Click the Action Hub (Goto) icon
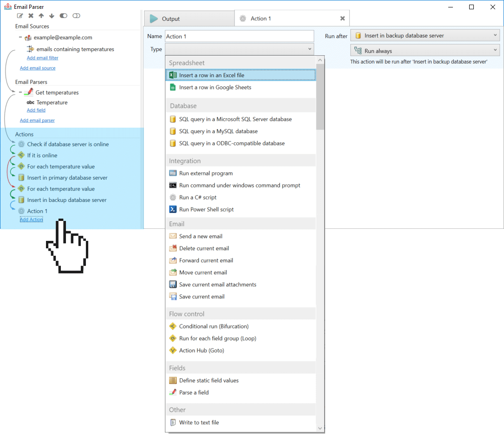Screen dimensions: 504x434 pyautogui.click(x=173, y=350)
